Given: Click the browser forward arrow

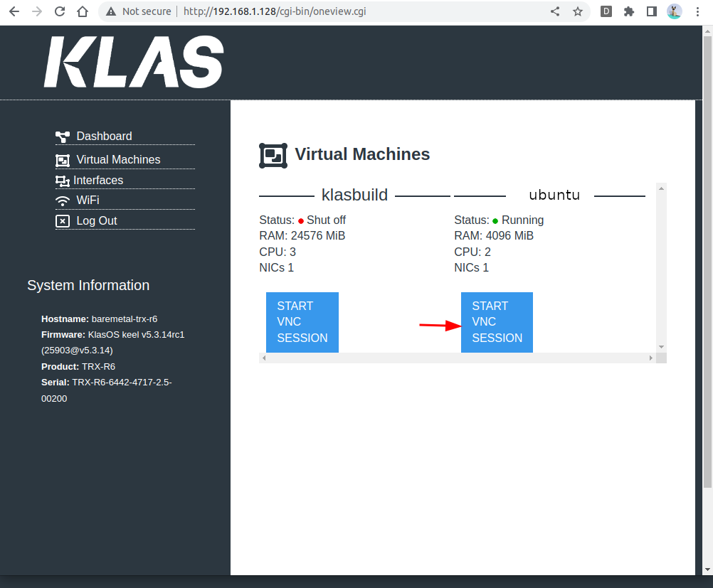Looking at the screenshot, I should pyautogui.click(x=37, y=11).
